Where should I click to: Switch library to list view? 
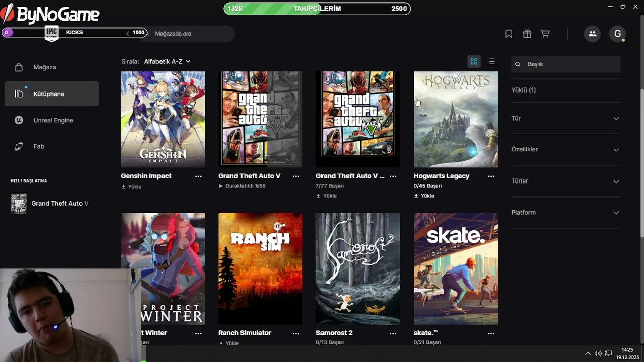point(491,61)
